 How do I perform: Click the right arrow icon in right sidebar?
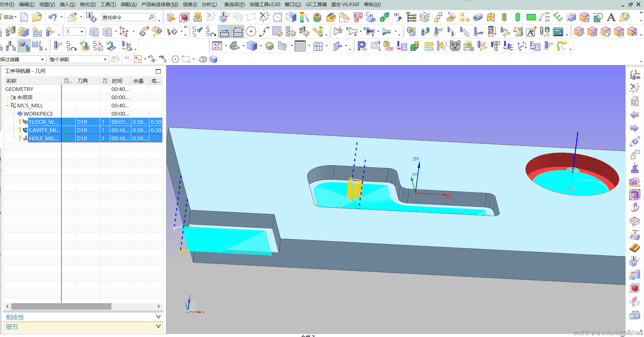tap(634, 128)
